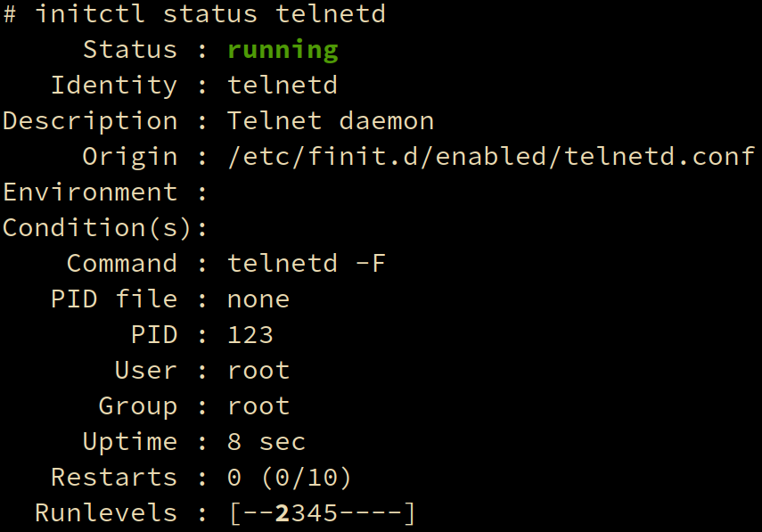Image resolution: width=762 pixels, height=532 pixels.
Task: Click the Restarts value '0 (0/10)'
Action: point(289,477)
